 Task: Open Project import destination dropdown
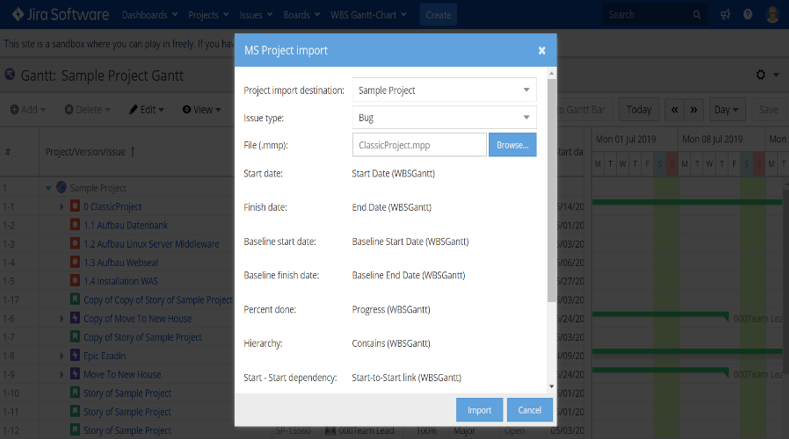pyautogui.click(x=444, y=90)
